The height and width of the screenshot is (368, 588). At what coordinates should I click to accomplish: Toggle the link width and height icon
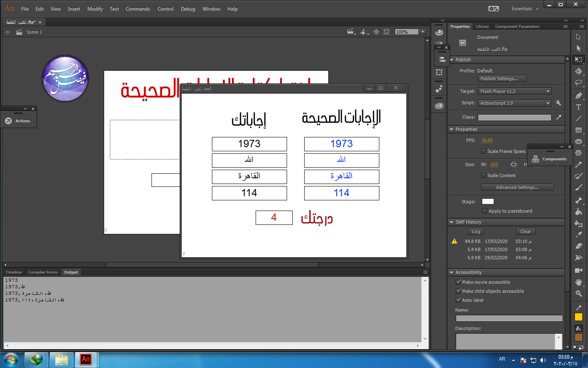[514, 164]
